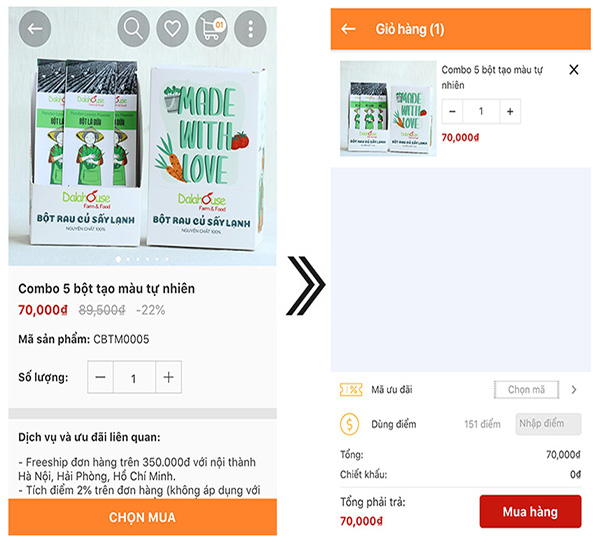Add product to favorites with heart icon

[x=172, y=29]
